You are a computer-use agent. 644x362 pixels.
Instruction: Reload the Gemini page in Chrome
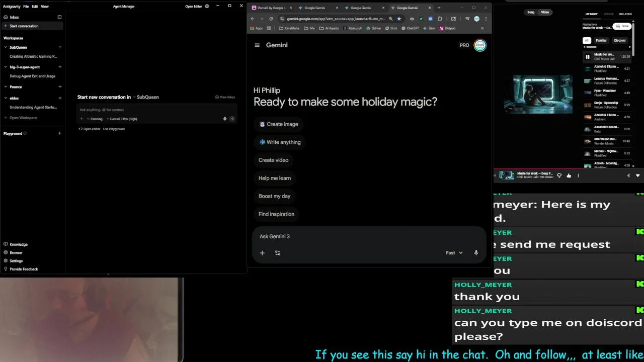pyautogui.click(x=271, y=19)
